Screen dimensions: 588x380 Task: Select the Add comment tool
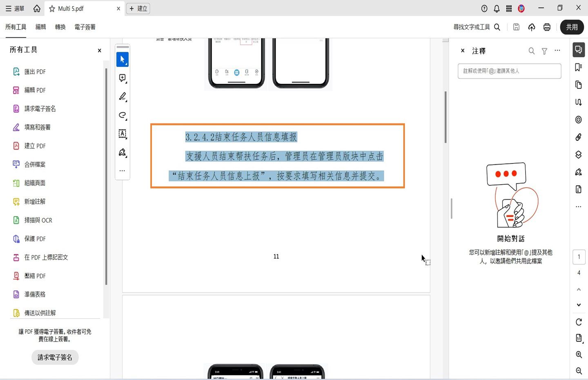coord(122,78)
